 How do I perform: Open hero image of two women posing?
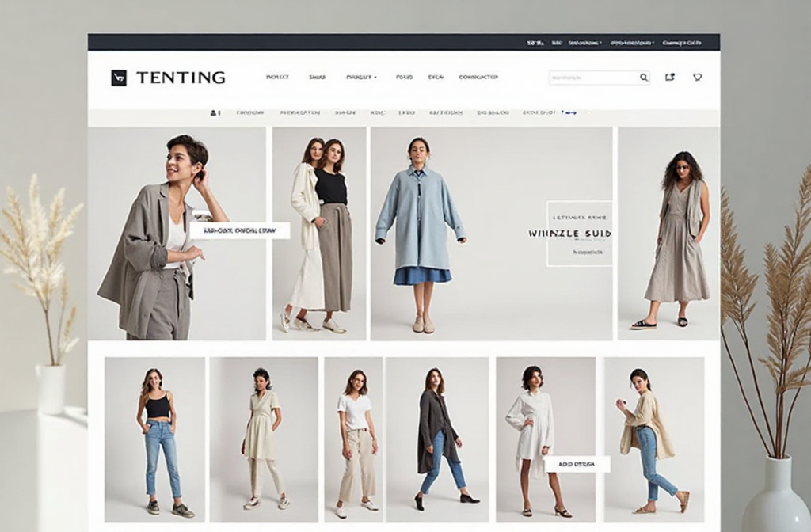[x=319, y=234]
